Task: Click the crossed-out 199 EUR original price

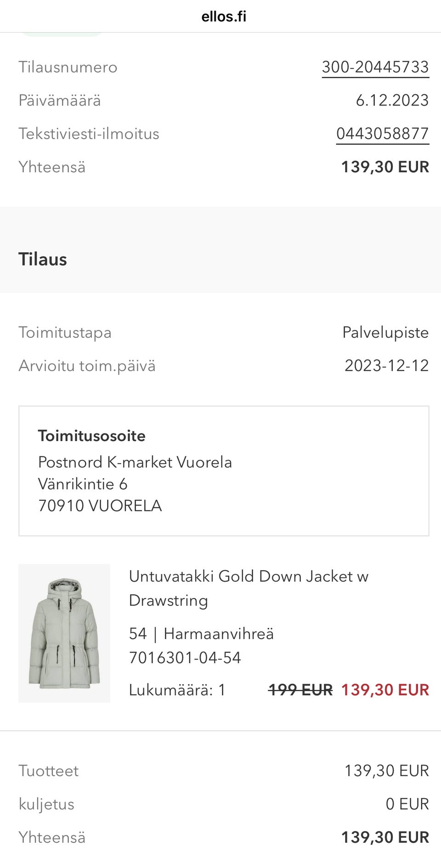Action: pos(300,690)
